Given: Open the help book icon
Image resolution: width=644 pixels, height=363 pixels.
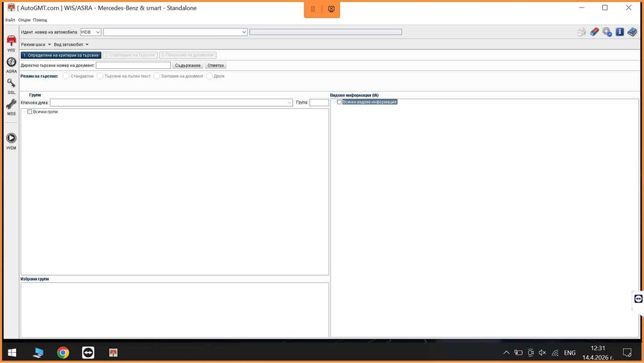Looking at the screenshot, I should click(x=632, y=32).
